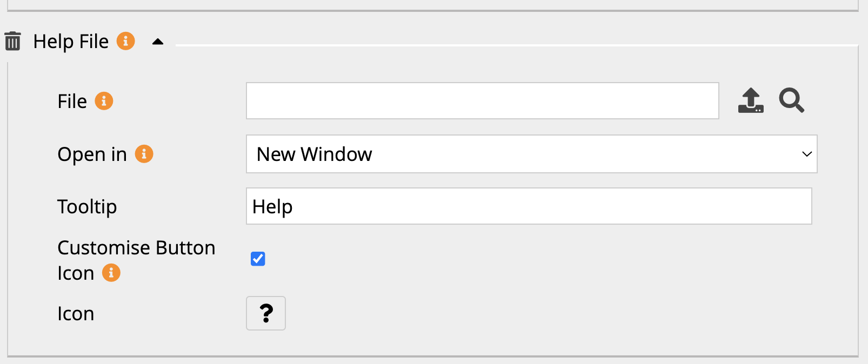Click inside the File text field
Viewport: 868px width, 364px height.
point(482,101)
